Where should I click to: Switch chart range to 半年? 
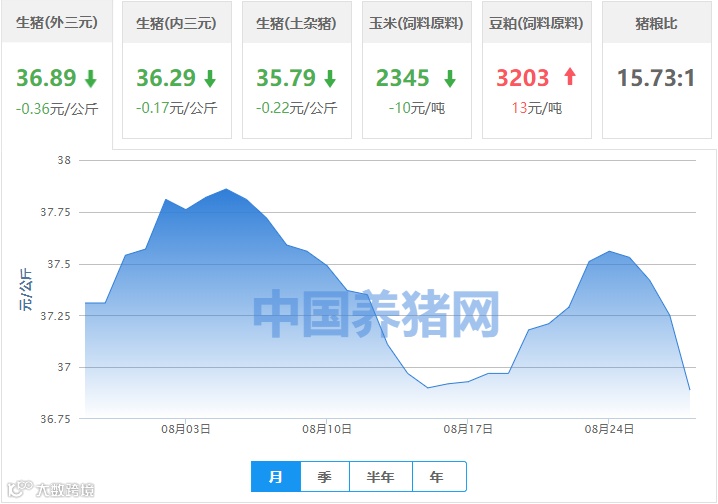tap(381, 477)
